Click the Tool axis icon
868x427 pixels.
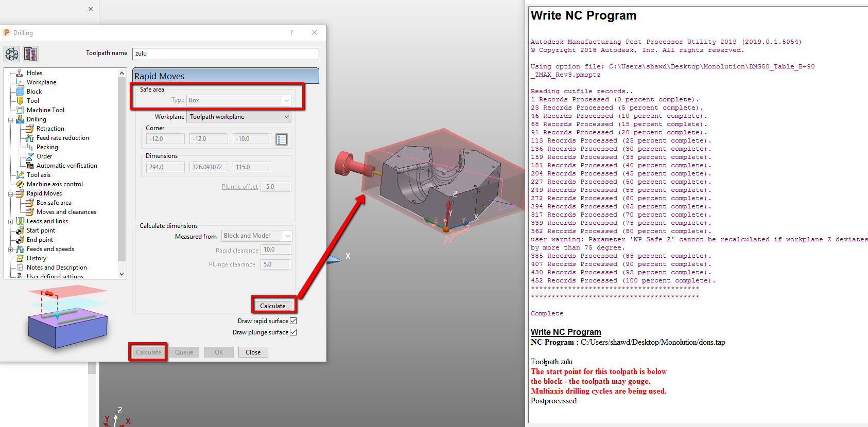point(20,175)
